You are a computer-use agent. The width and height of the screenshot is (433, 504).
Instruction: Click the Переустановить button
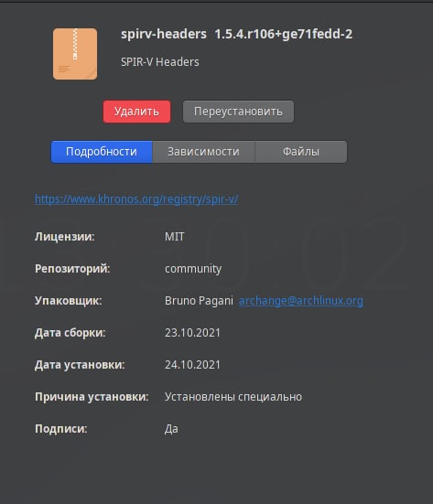click(x=238, y=112)
